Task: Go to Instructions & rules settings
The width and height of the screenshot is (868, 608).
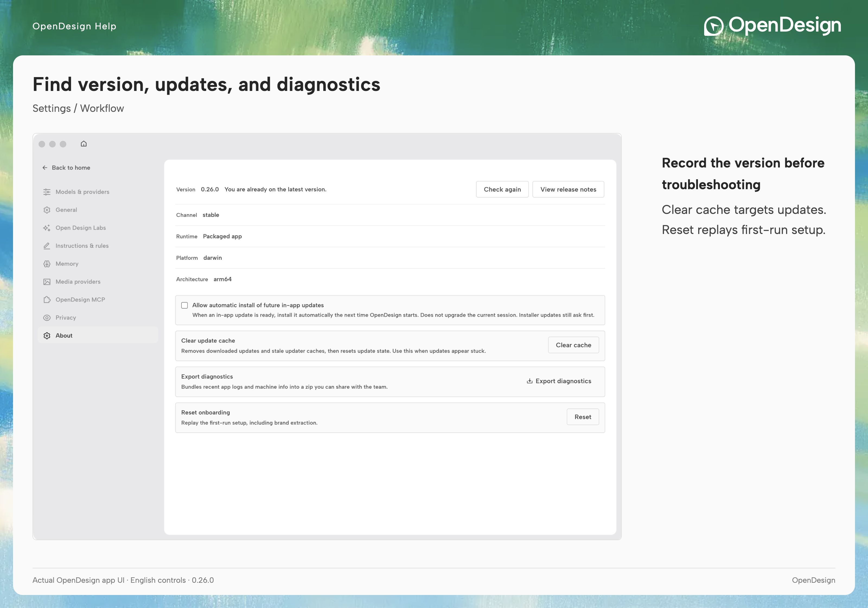Action: tap(98, 246)
